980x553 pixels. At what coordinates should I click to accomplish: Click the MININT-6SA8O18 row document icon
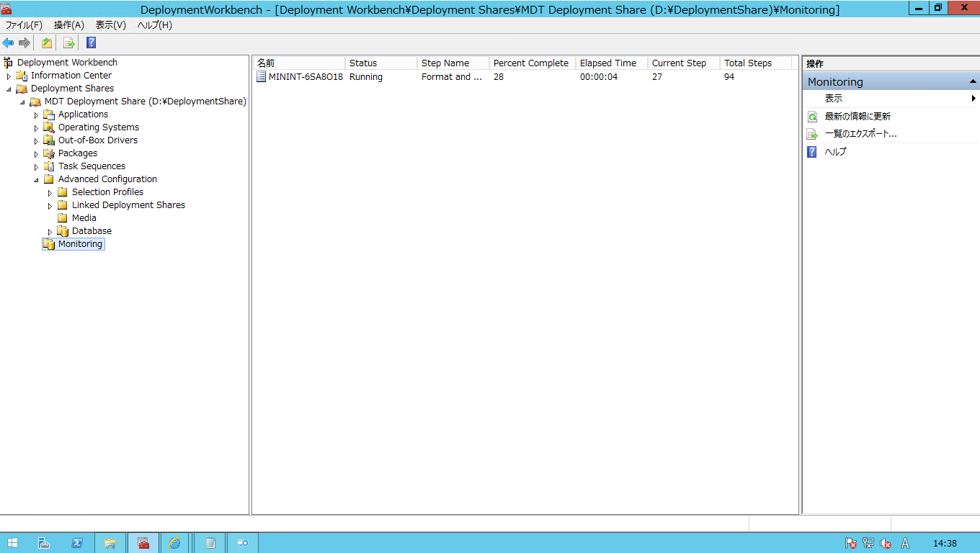261,77
